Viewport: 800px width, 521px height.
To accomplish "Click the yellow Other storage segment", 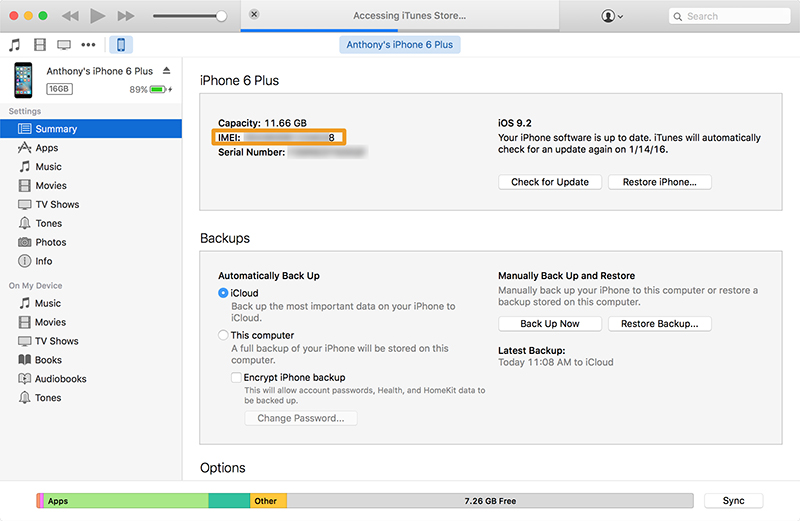I will [x=268, y=501].
